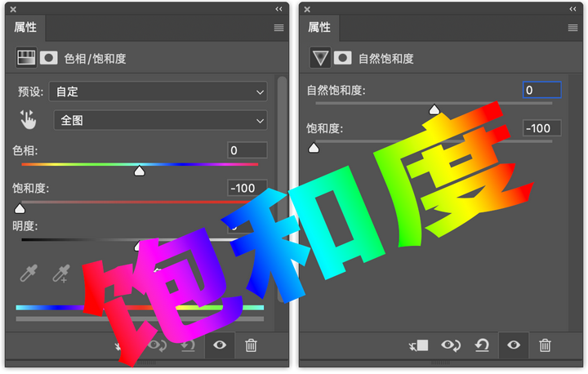
Task: Select the 属性 tab in left panel
Action: [x=25, y=28]
